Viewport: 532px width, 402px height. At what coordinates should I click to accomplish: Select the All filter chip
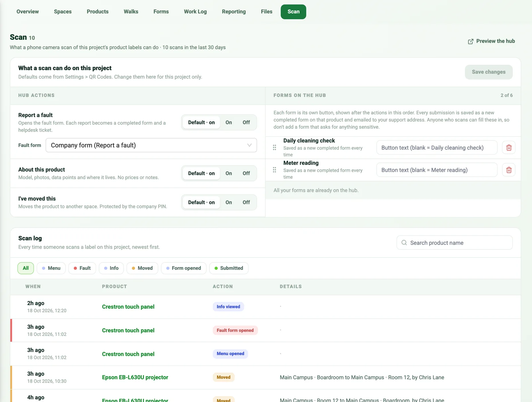26,268
